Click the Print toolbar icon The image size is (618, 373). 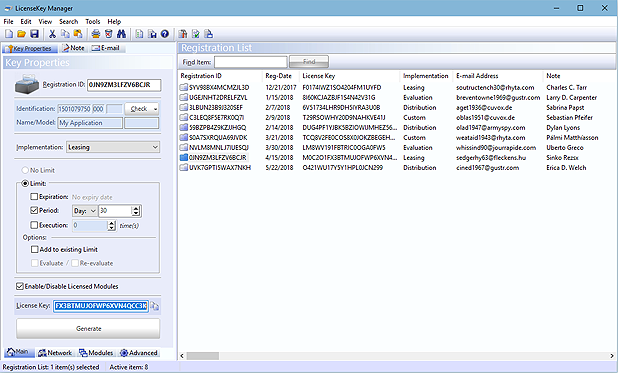[96, 34]
